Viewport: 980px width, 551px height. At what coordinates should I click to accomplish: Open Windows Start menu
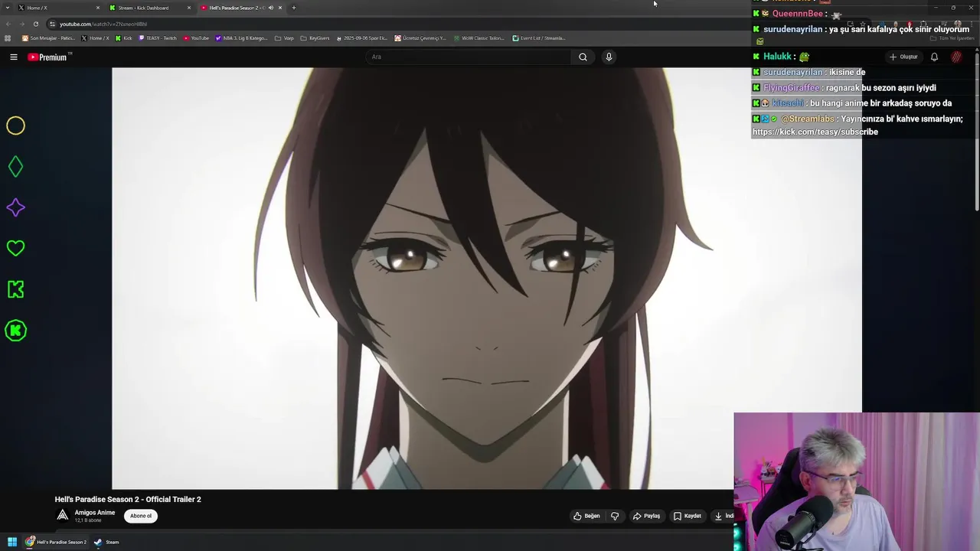(x=12, y=542)
